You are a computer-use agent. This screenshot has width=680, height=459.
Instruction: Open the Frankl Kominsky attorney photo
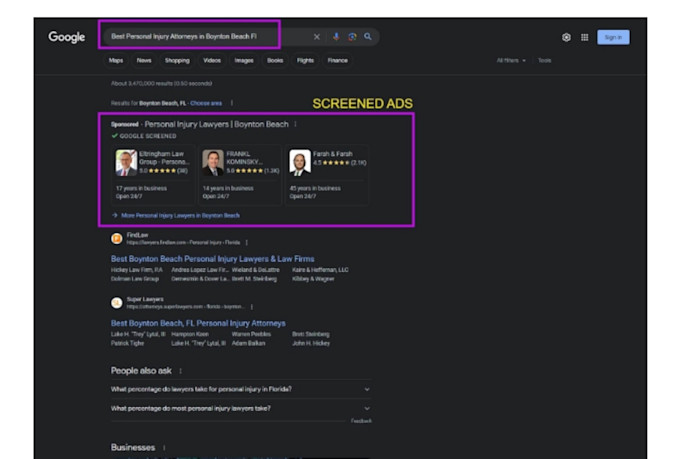point(213,163)
